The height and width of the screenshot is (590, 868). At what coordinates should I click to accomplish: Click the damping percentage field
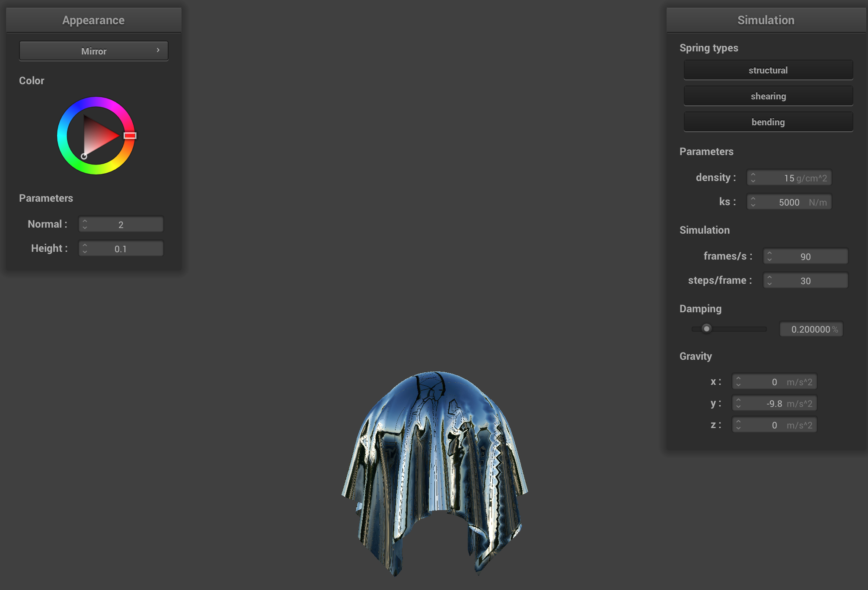811,329
